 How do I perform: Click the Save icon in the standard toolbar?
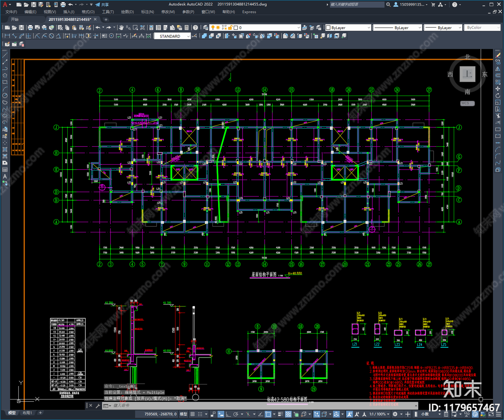point(21,28)
